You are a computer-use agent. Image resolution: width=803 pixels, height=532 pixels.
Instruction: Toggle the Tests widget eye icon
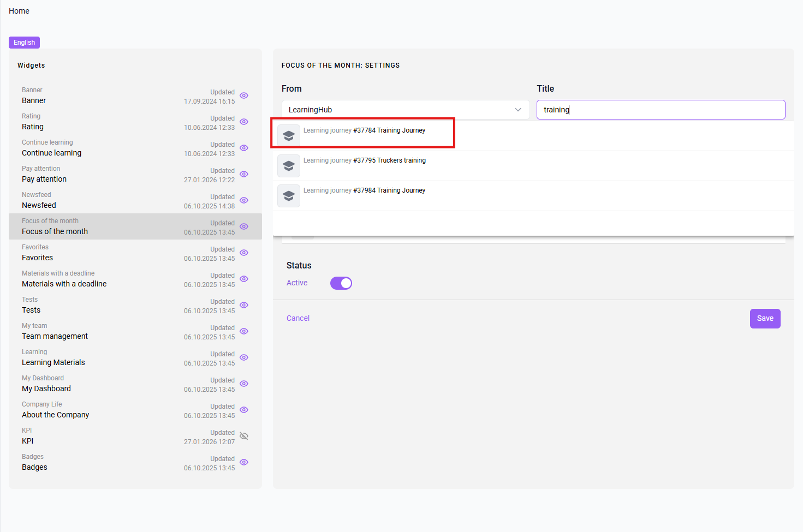click(x=244, y=305)
